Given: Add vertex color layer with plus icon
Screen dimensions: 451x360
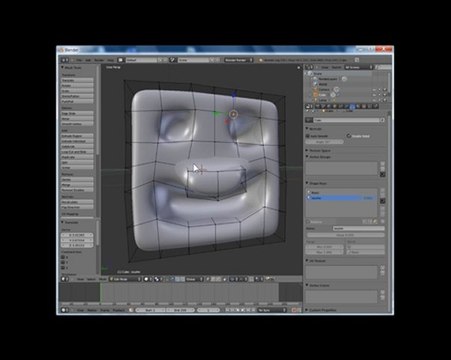Looking at the screenshot, I should [x=382, y=292].
